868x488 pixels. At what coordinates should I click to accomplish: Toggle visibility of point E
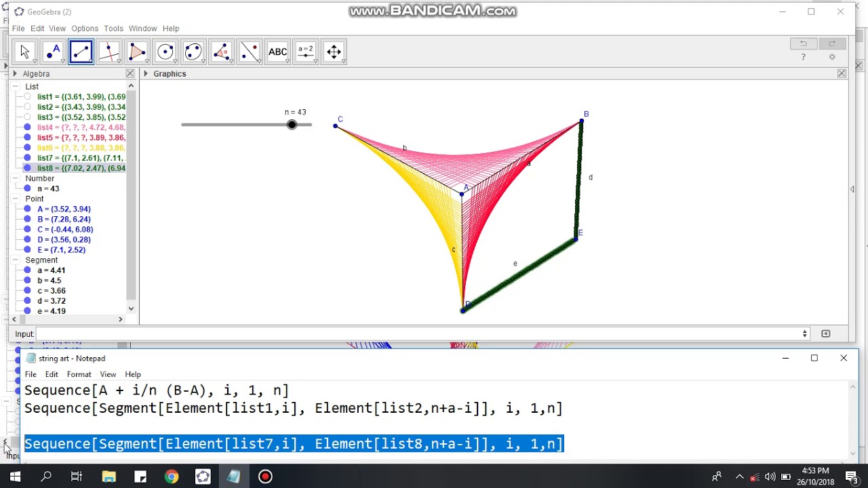click(x=27, y=250)
